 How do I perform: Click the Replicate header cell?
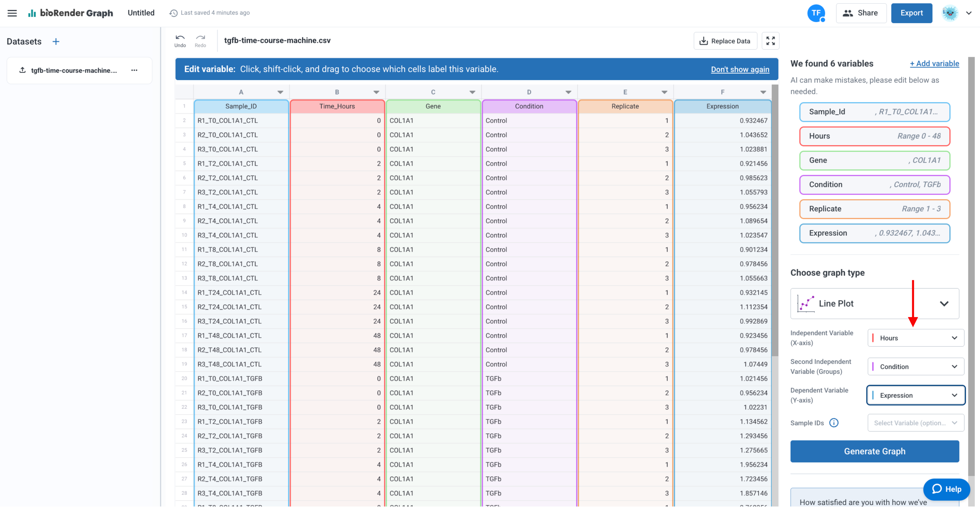pyautogui.click(x=625, y=106)
